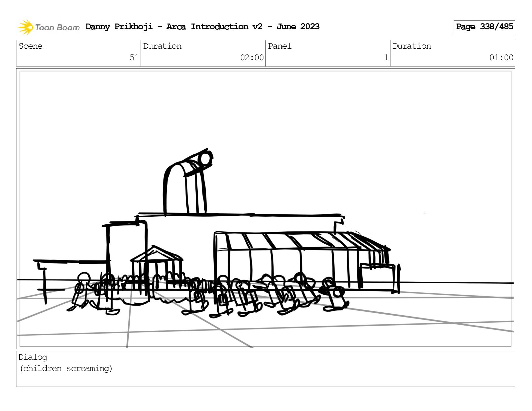532x411 pixels.
Task: Click the 'Scene' label
Action: [x=30, y=46]
